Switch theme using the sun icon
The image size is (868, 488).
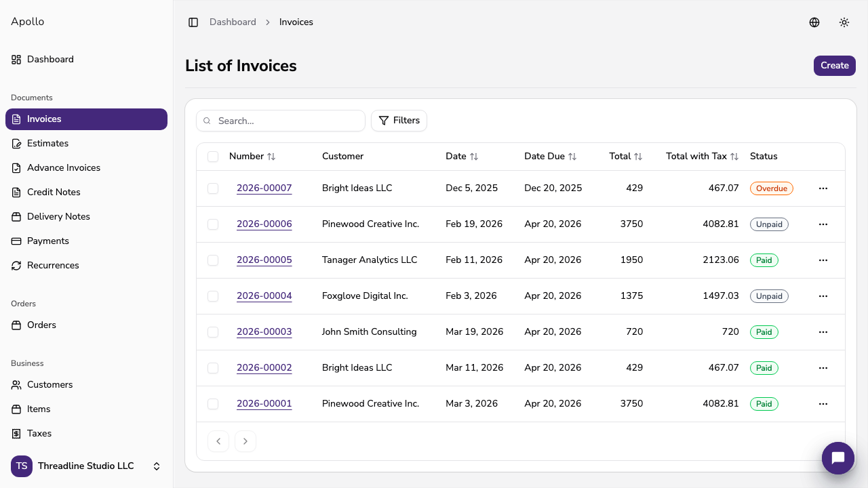pos(844,22)
